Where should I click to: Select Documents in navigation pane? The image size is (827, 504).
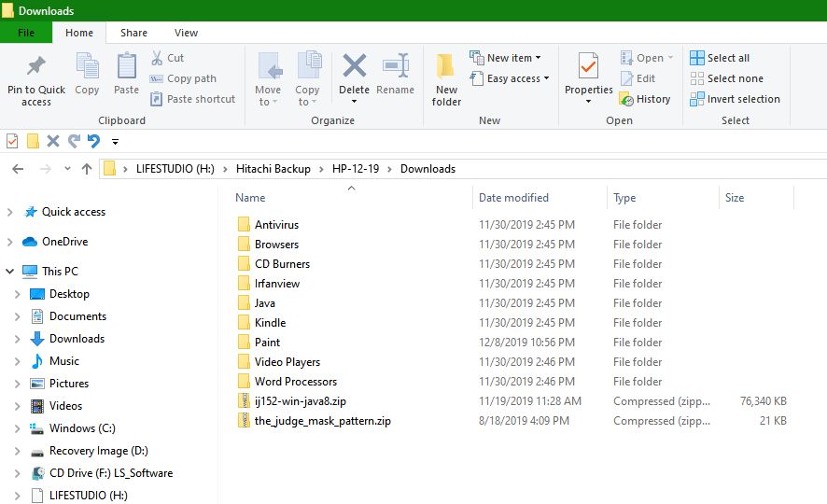click(77, 316)
